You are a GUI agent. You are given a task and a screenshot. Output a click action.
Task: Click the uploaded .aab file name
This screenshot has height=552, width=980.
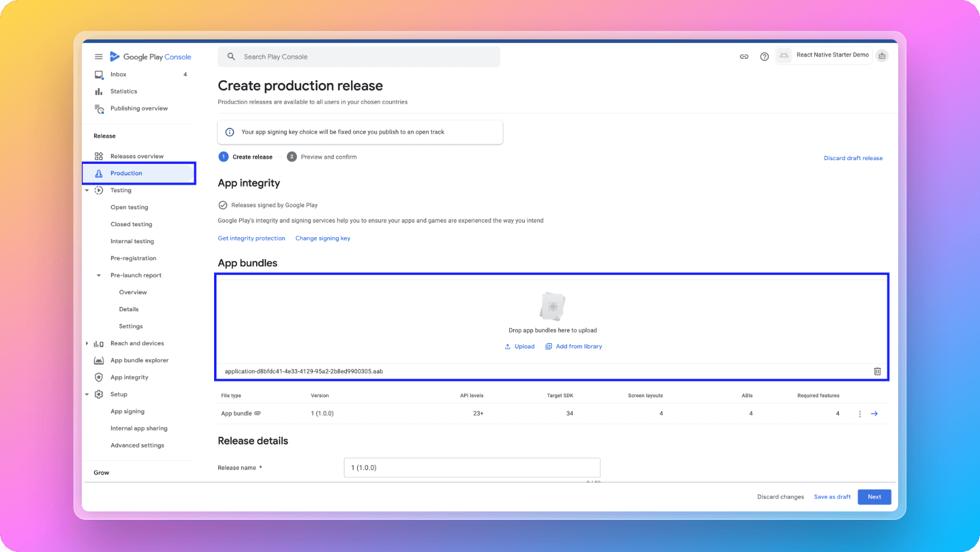[x=304, y=371]
